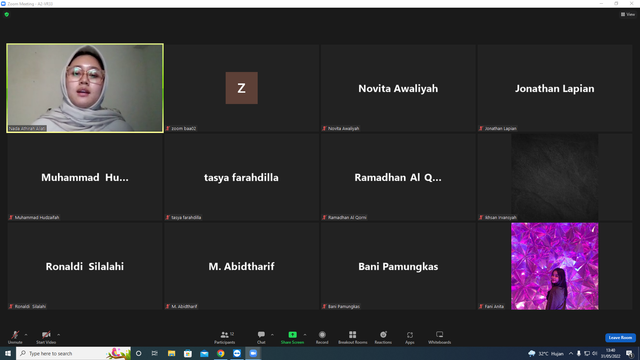Click the Jonathan Lapian participant name
This screenshot has height=360, width=640.
coord(555,89)
